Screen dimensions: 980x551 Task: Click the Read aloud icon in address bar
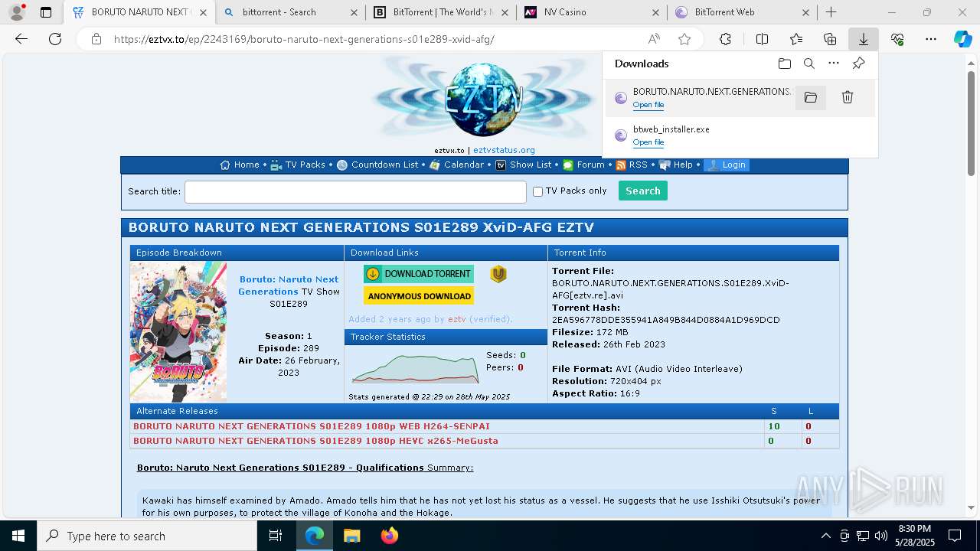(654, 39)
